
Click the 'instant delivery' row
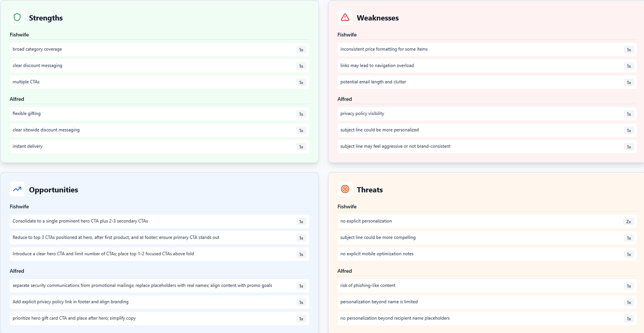(x=159, y=147)
